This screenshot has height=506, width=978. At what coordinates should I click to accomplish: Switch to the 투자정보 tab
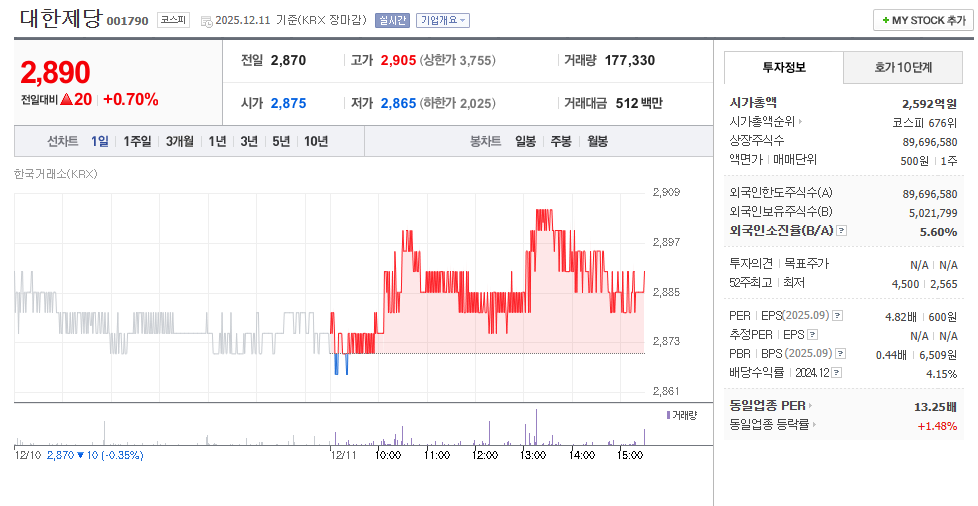pos(784,67)
